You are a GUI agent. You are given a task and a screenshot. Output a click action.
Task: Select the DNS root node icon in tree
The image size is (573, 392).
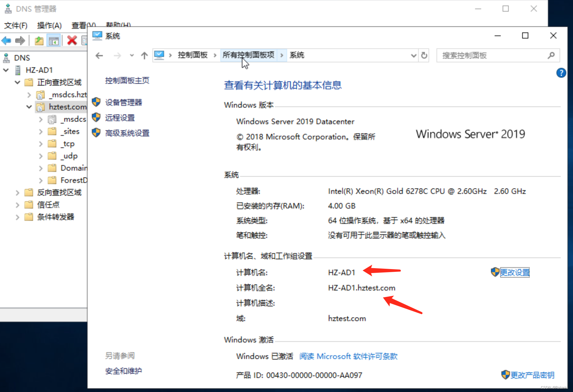(6, 58)
